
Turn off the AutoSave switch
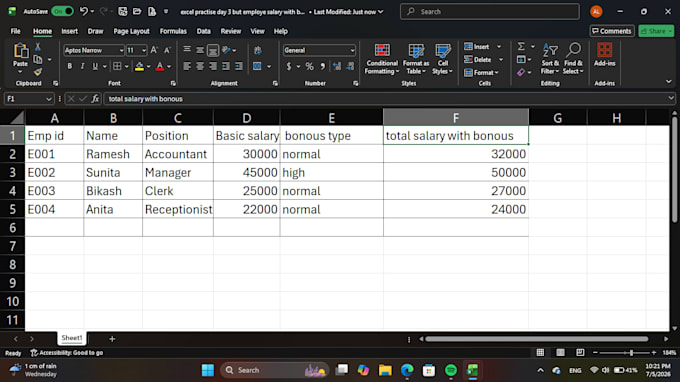(x=62, y=11)
